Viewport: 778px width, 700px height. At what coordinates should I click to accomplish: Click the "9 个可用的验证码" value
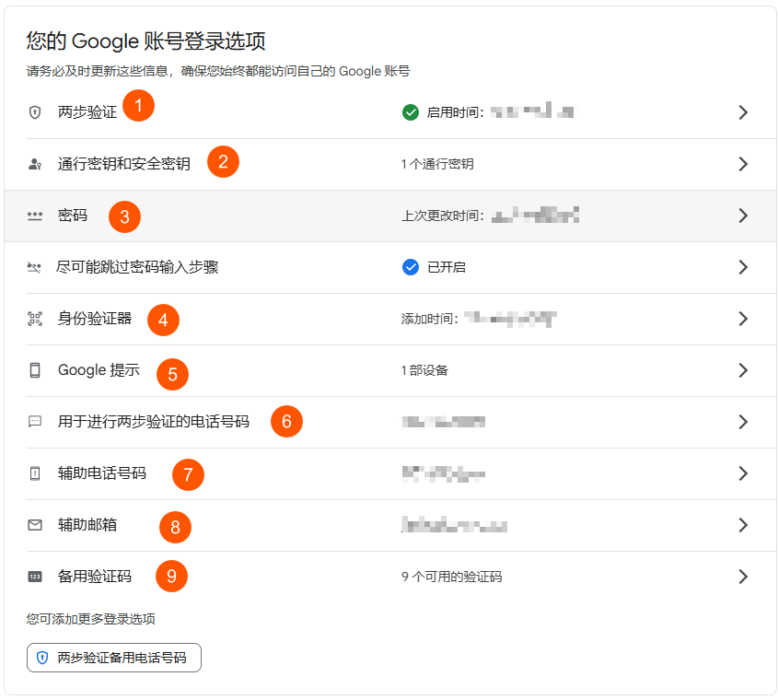tap(452, 577)
